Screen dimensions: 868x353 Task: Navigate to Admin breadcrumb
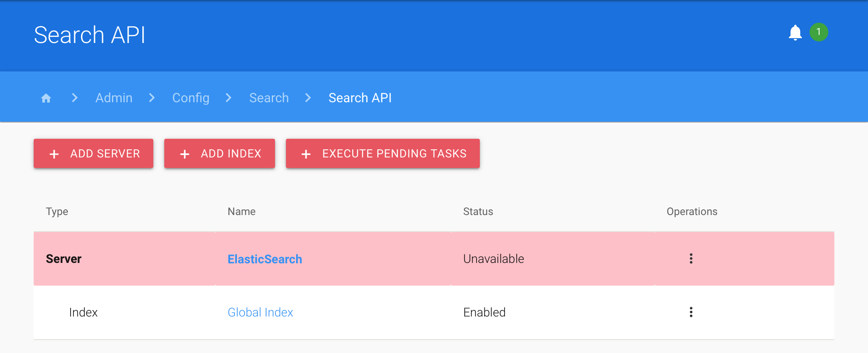pyautogui.click(x=114, y=98)
